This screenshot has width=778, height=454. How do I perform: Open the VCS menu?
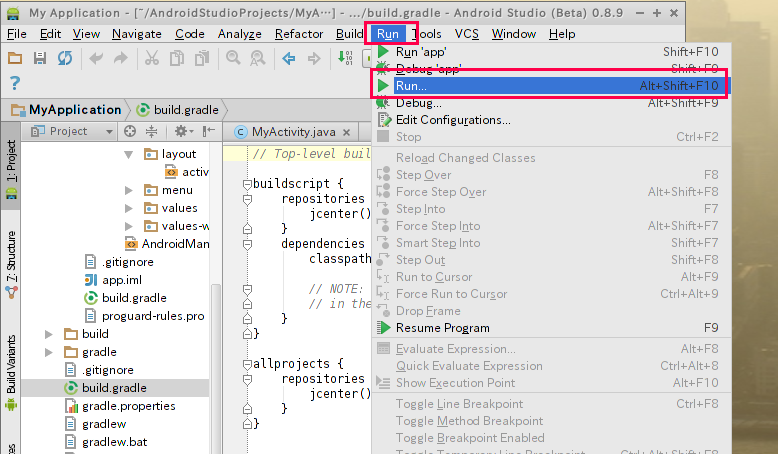[x=466, y=34]
